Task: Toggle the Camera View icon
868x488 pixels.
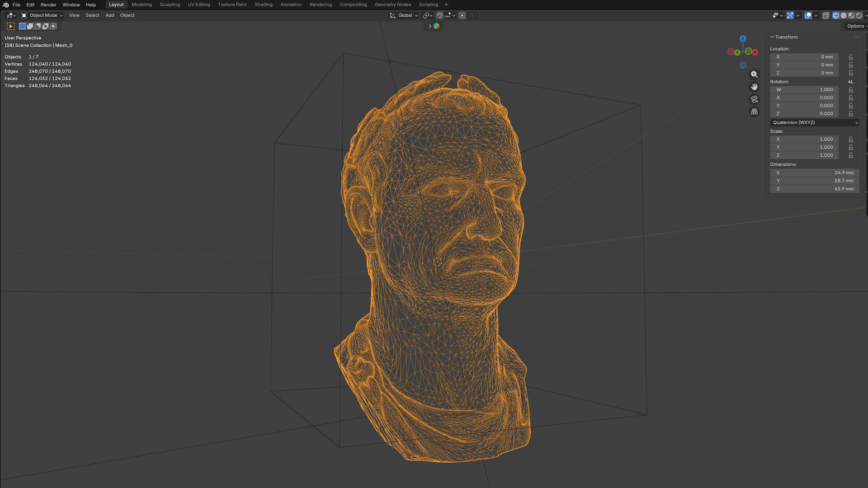Action: coord(754,99)
